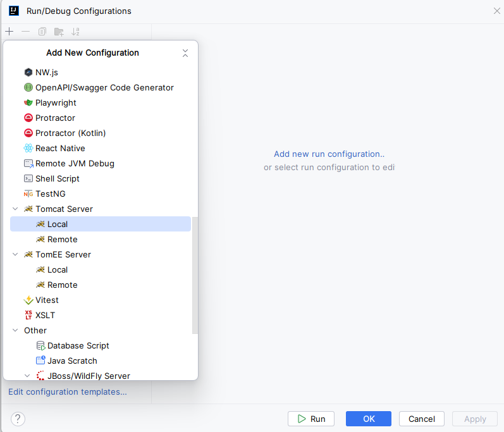
Task: Click the Shell Script terminal icon
Action: click(x=28, y=178)
